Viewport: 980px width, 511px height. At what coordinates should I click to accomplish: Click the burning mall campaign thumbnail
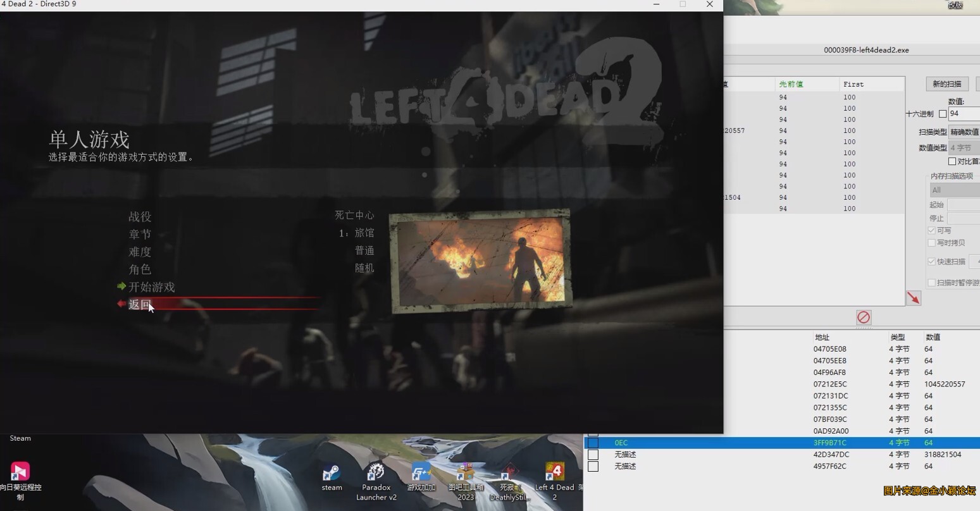point(480,261)
